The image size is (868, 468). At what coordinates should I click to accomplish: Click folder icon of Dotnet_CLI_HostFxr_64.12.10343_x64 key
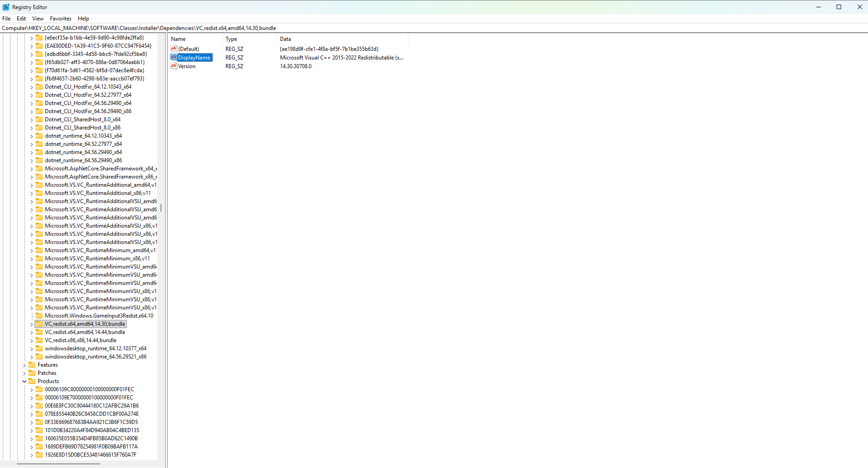39,87
